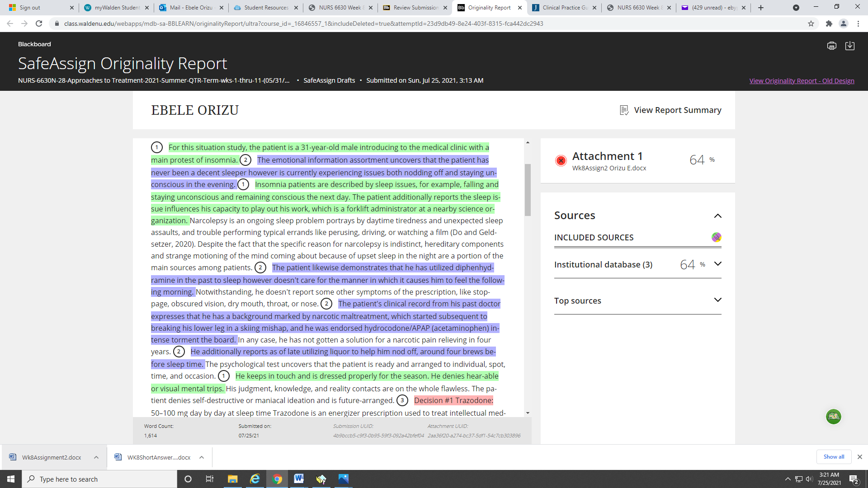868x488 pixels.
Task: Bookmark this page with the star
Action: [811, 23]
